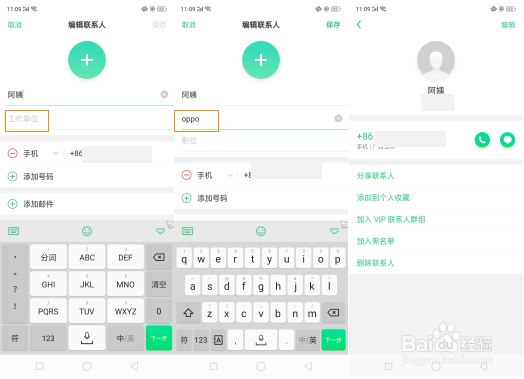Image resolution: width=524 pixels, height=379 pixels.
Task: Select 加入 VIP 联系人群组 option
Action: 391,219
